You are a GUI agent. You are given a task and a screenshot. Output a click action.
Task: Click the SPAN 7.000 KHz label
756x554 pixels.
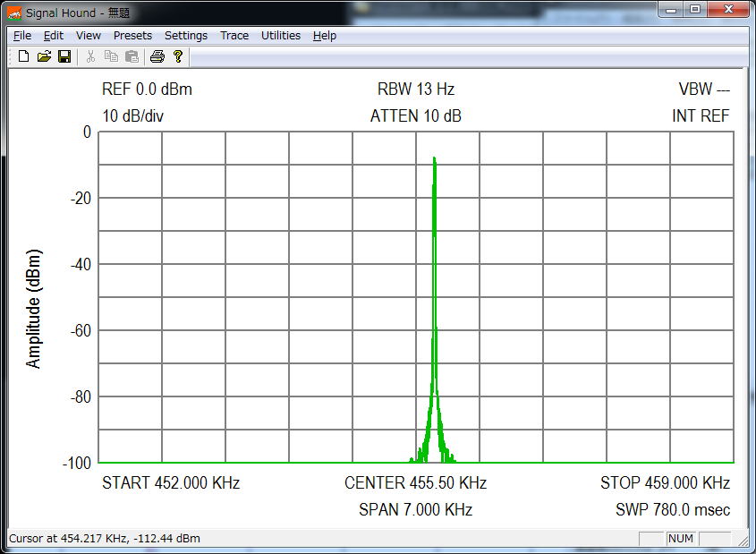[x=416, y=509]
